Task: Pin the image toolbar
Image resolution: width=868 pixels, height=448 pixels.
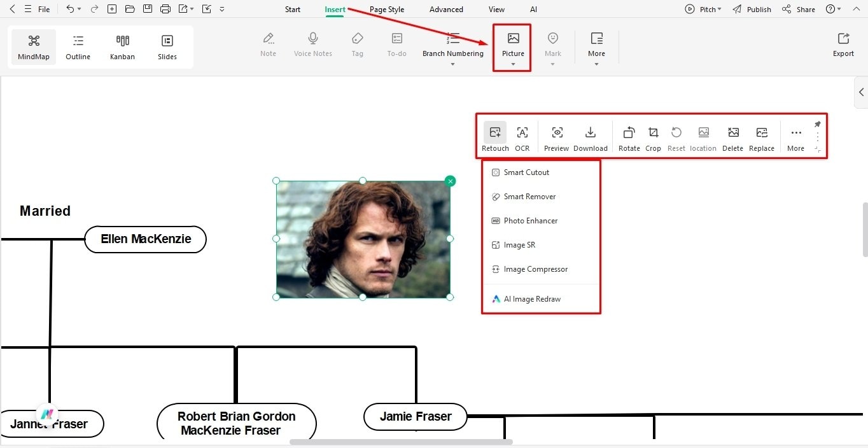Action: pos(818,124)
